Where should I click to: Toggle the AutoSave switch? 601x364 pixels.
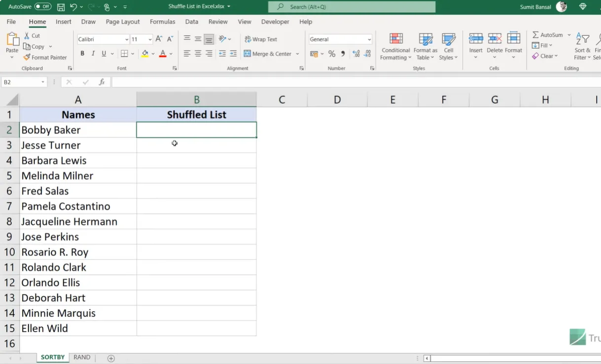click(43, 7)
